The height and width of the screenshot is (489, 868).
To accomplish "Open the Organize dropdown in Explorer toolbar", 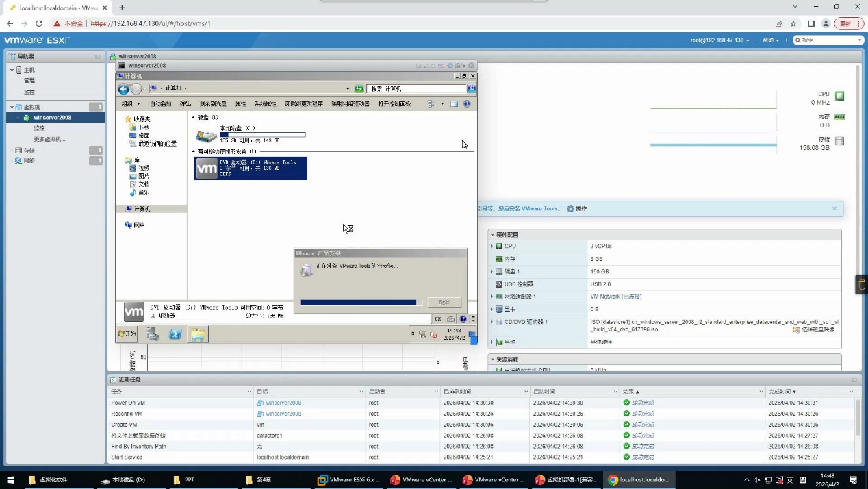I will point(131,104).
